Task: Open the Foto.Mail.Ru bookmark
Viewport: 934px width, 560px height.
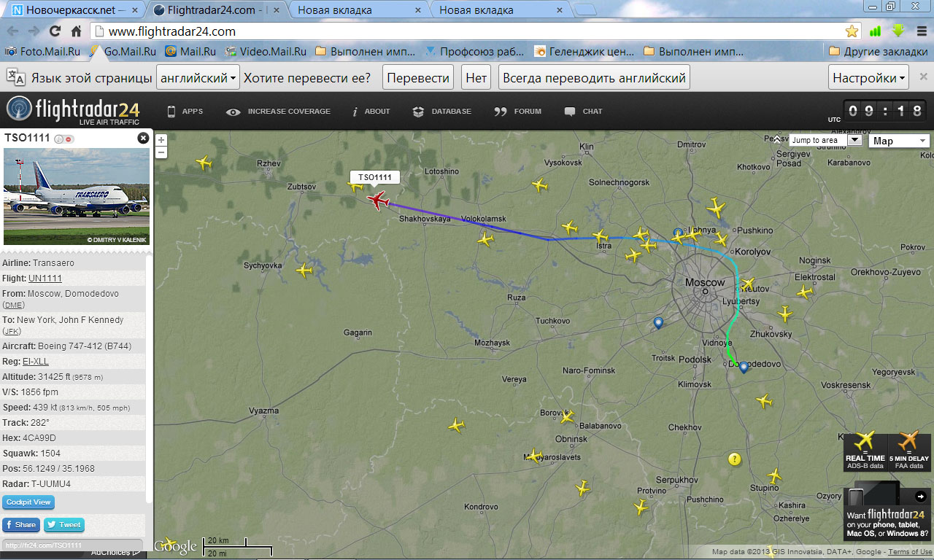Action: tap(42, 52)
